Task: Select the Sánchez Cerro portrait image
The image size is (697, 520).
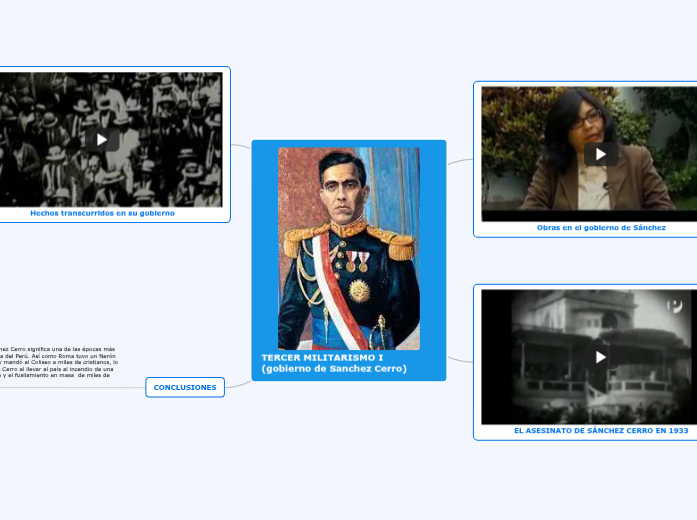Action: coord(348,248)
